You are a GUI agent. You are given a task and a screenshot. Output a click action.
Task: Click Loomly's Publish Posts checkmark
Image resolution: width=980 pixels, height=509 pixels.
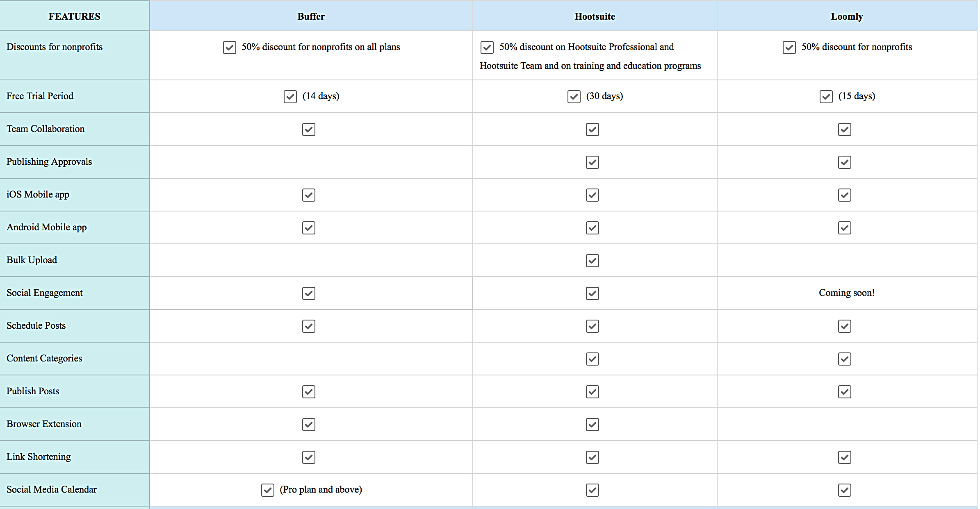pyautogui.click(x=845, y=392)
